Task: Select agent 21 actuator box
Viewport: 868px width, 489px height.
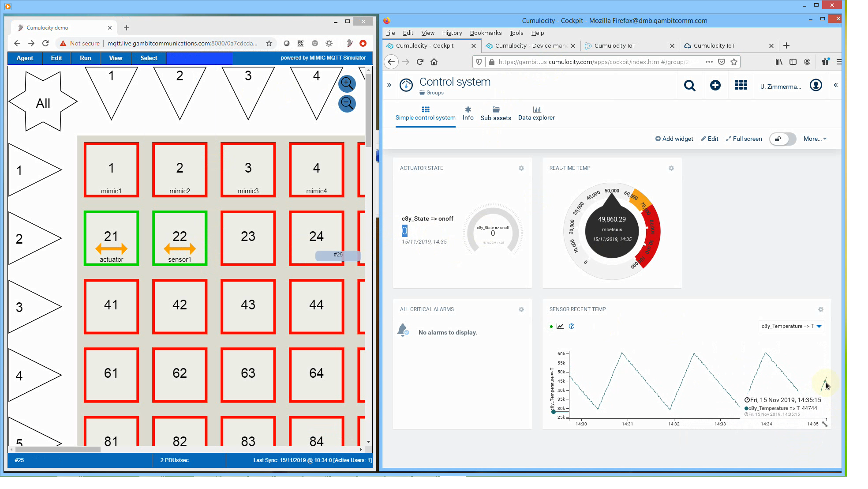Action: click(x=111, y=238)
